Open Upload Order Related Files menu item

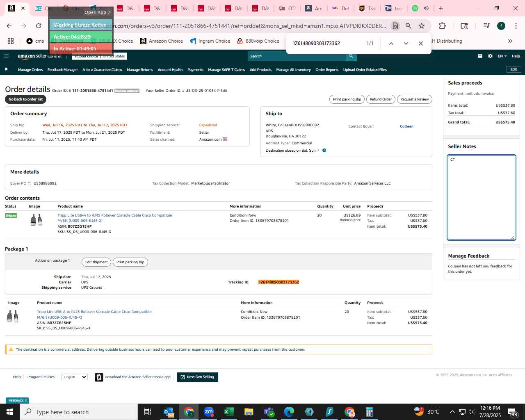click(365, 70)
